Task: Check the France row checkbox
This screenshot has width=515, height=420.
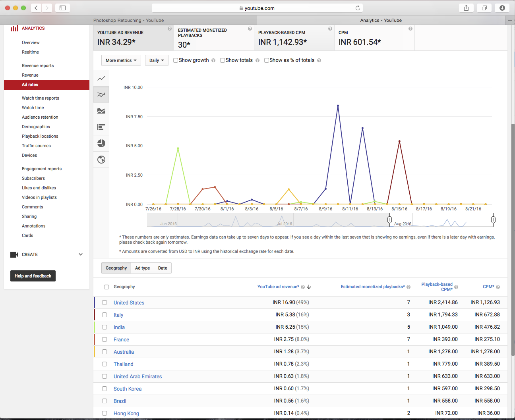Action: coord(105,339)
